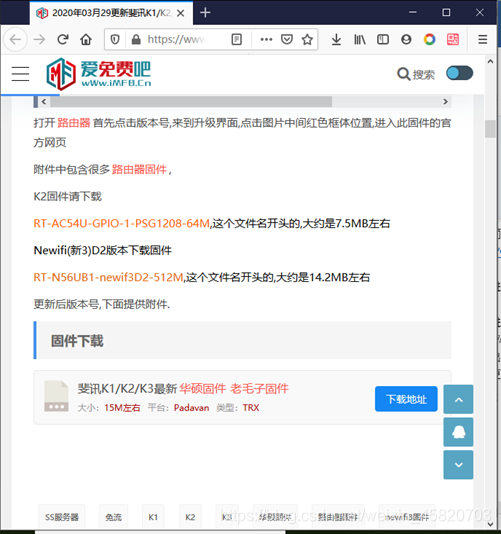Viewport: 501px width, 534px height.
Task: Click Padavan platform text
Action: (191, 408)
